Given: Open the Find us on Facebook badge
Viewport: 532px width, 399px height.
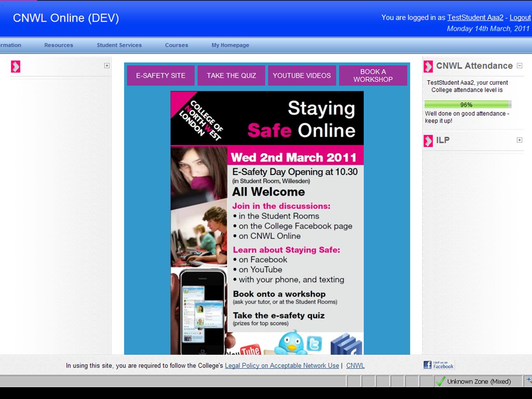Looking at the screenshot, I should [439, 365].
